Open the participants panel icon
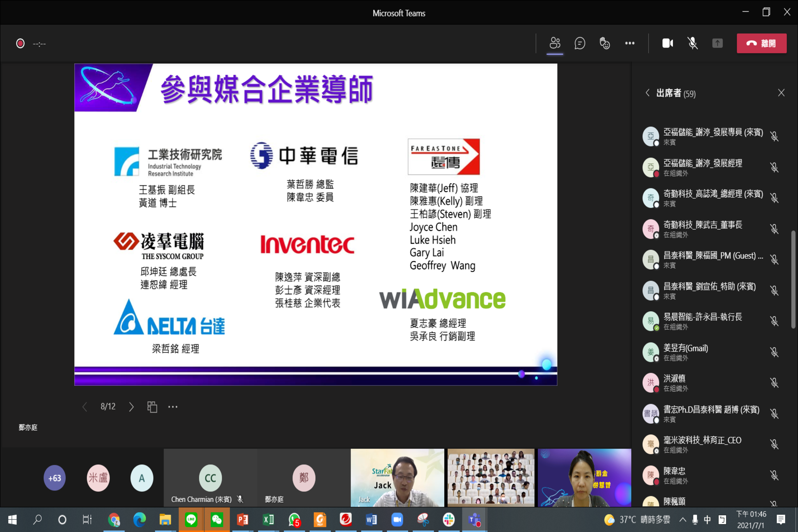This screenshot has width=798, height=532. (x=555, y=43)
